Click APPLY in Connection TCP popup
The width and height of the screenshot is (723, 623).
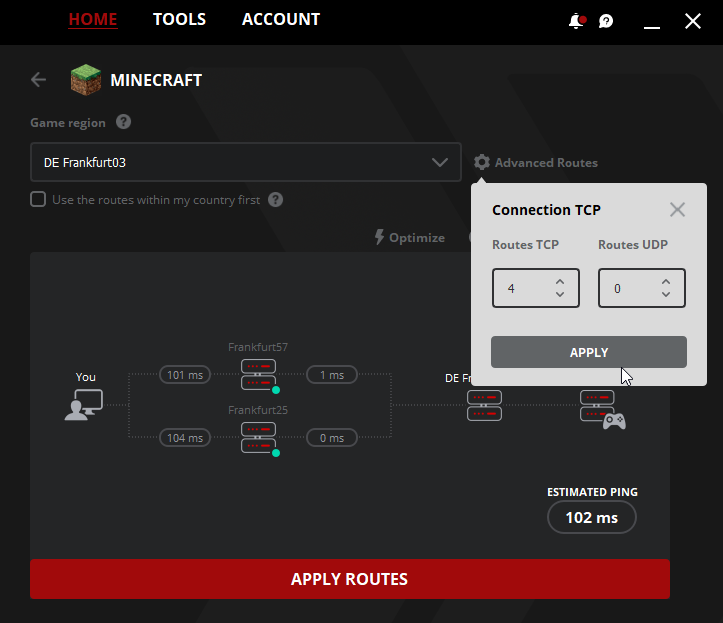[x=589, y=352]
